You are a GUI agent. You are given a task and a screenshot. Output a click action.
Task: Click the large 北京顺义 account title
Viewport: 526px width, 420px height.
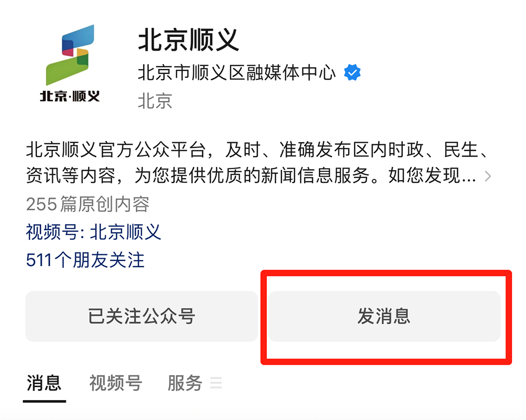pyautogui.click(x=188, y=39)
